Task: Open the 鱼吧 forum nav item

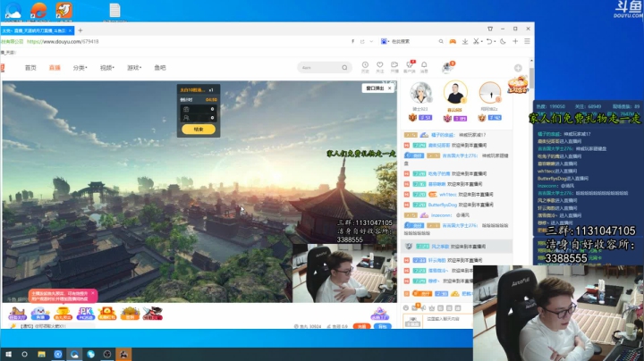Action: pyautogui.click(x=160, y=68)
